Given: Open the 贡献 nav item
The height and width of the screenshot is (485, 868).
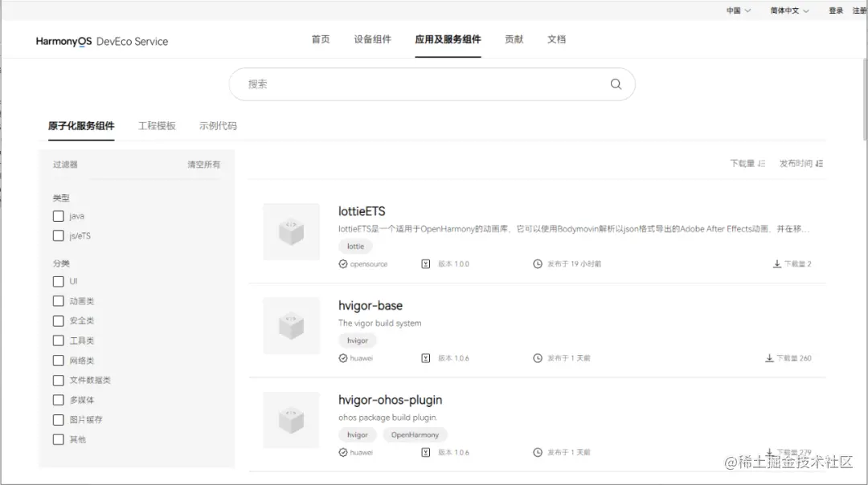Looking at the screenshot, I should coord(514,39).
